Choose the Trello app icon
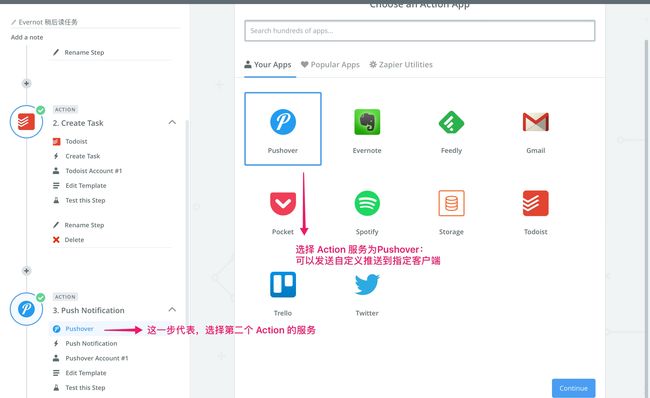The height and width of the screenshot is (398, 650). 283,284
